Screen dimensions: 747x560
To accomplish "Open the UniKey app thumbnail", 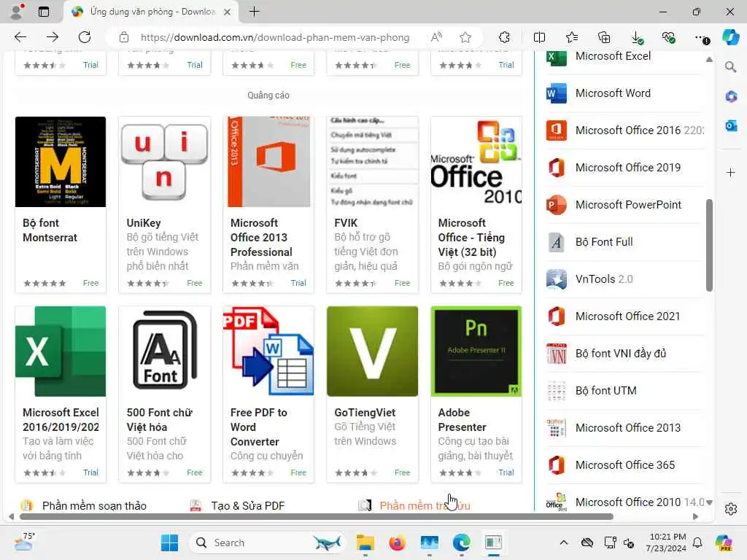I will point(164,162).
